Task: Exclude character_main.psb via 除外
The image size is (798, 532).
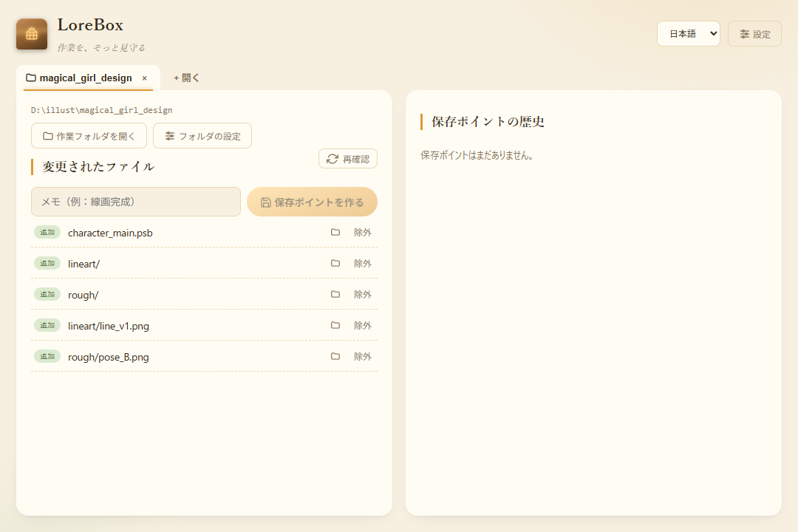Action: pyautogui.click(x=362, y=232)
